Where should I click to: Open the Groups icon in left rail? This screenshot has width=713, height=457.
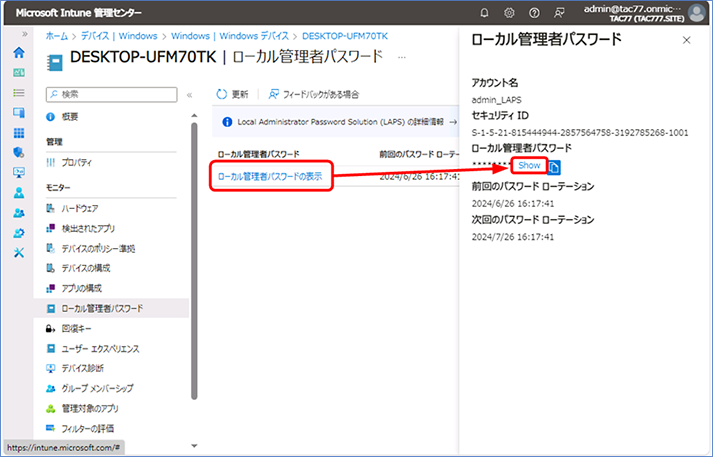[x=19, y=213]
